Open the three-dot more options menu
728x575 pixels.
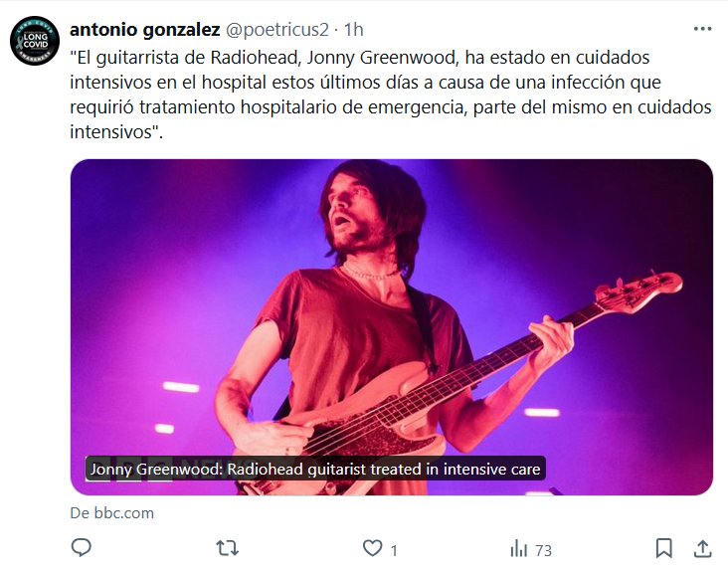tap(702, 29)
